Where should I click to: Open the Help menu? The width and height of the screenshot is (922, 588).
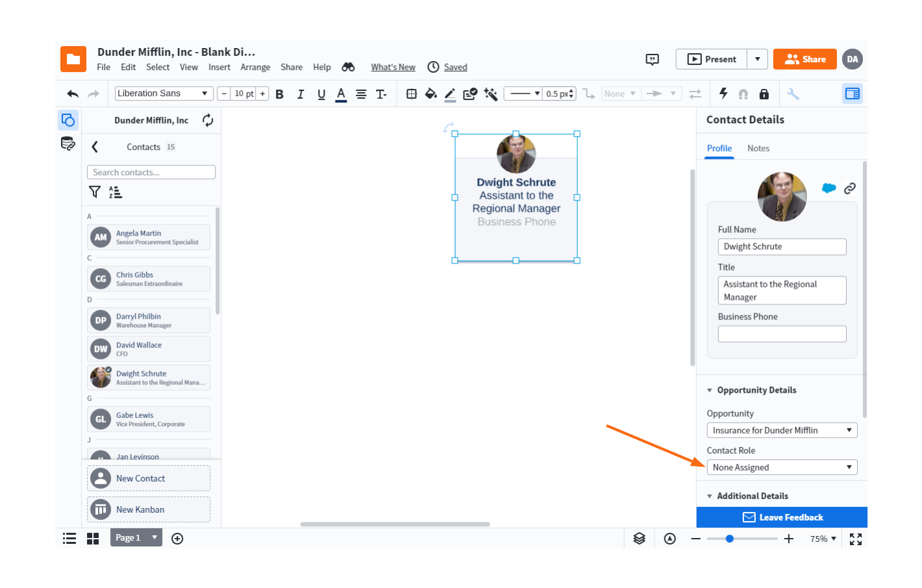pyautogui.click(x=322, y=67)
